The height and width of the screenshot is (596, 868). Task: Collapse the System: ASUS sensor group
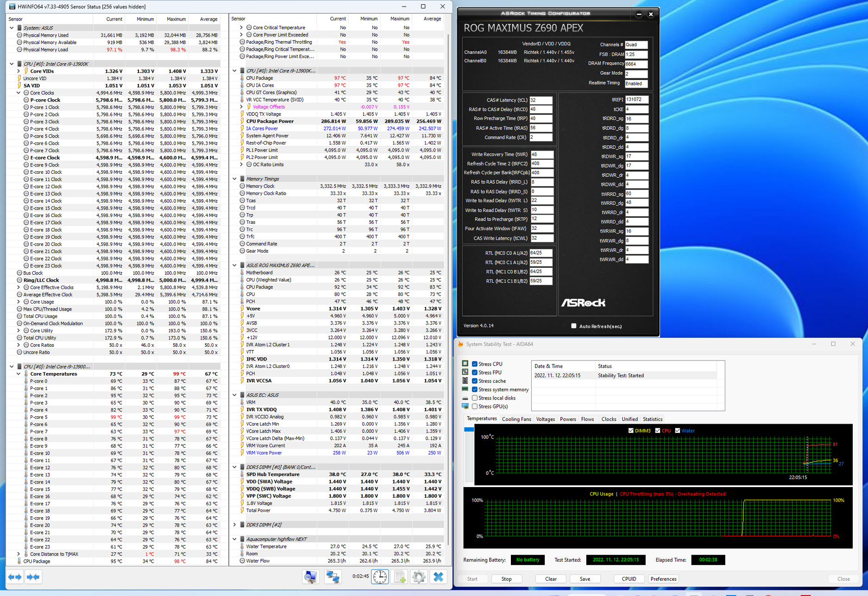pyautogui.click(x=12, y=28)
